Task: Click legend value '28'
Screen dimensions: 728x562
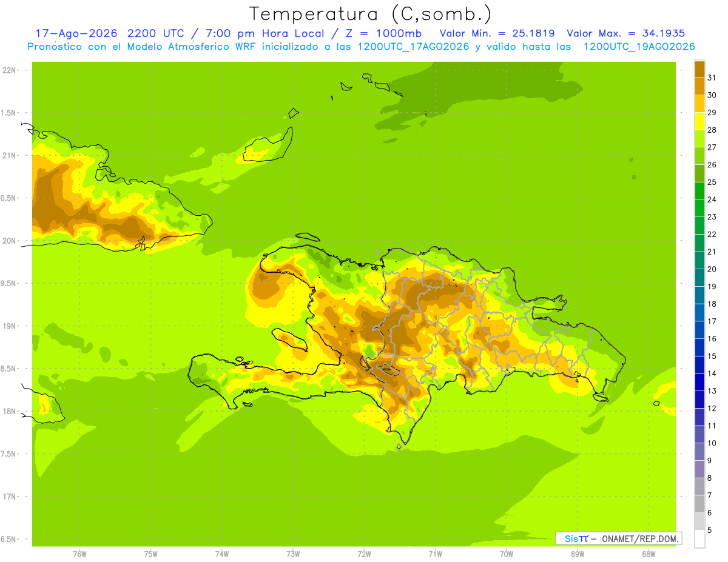Action: pyautogui.click(x=712, y=130)
